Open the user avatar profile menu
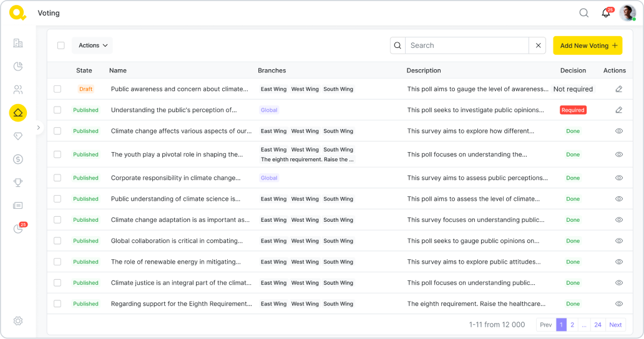 click(x=627, y=13)
